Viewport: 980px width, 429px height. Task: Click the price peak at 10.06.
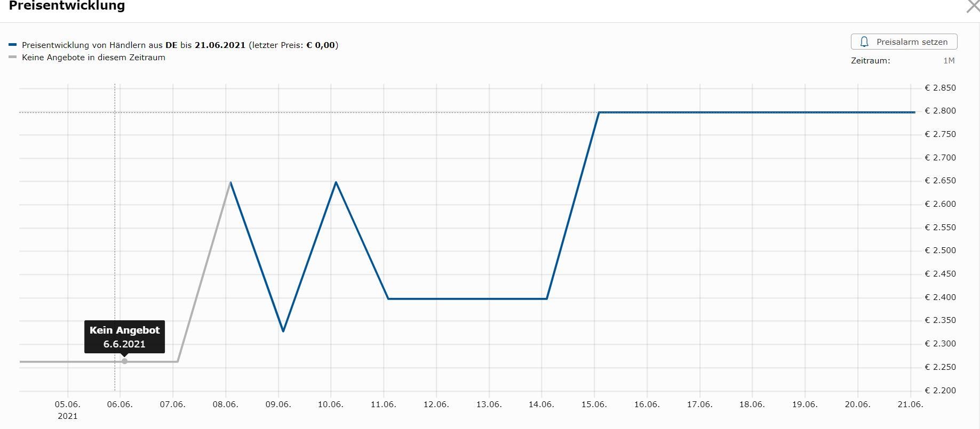pyautogui.click(x=336, y=182)
